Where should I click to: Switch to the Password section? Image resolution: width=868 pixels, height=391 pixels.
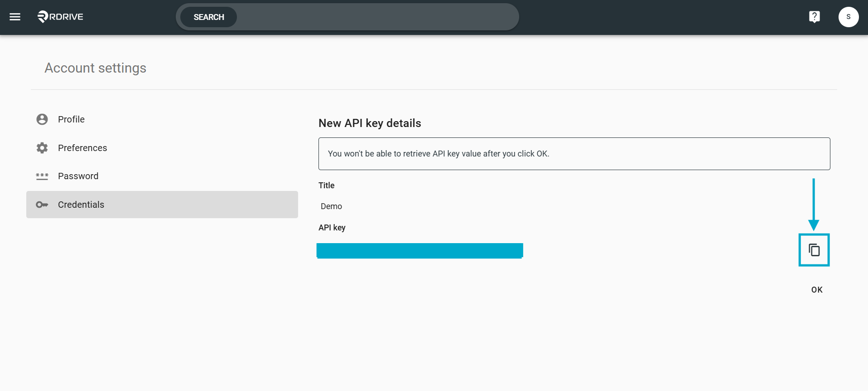pyautogui.click(x=162, y=176)
